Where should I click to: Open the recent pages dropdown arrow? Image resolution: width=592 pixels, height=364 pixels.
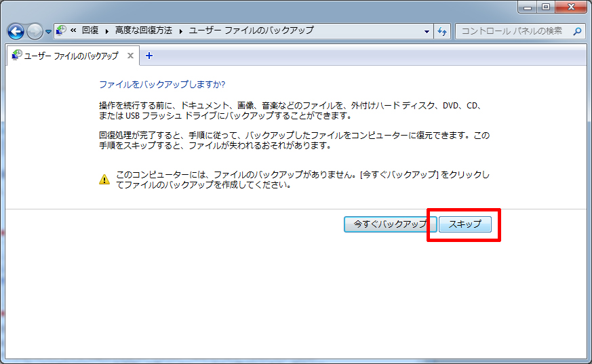pyautogui.click(x=48, y=32)
